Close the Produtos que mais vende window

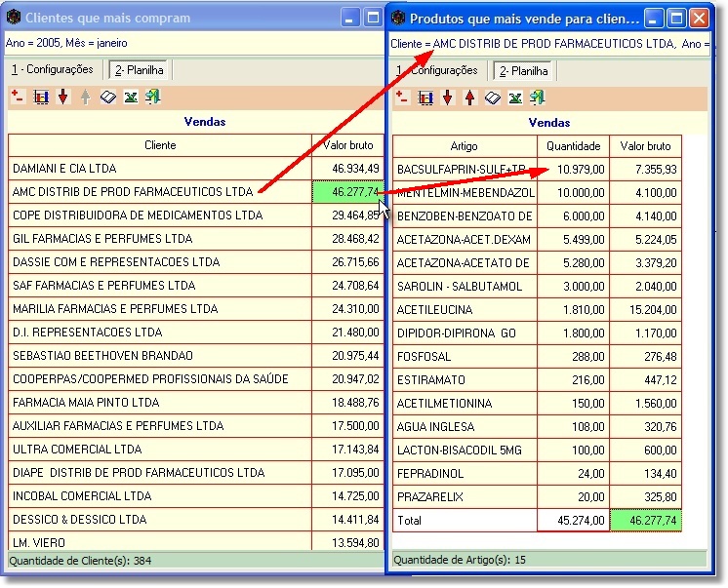click(699, 19)
